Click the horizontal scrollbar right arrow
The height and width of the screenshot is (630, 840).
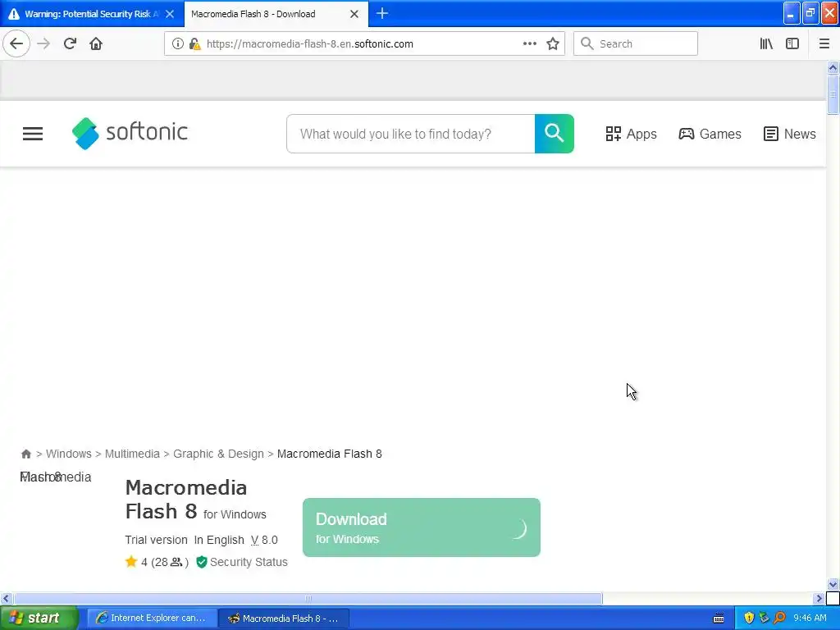click(x=819, y=598)
